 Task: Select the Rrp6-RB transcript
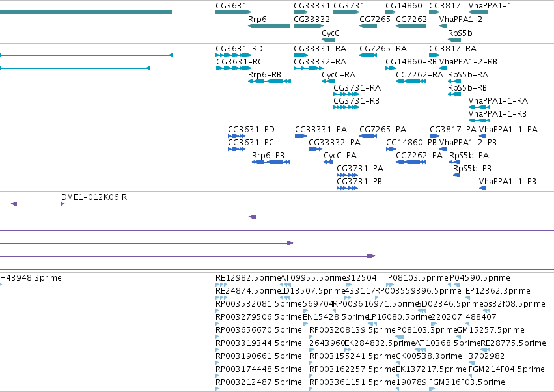265,75
